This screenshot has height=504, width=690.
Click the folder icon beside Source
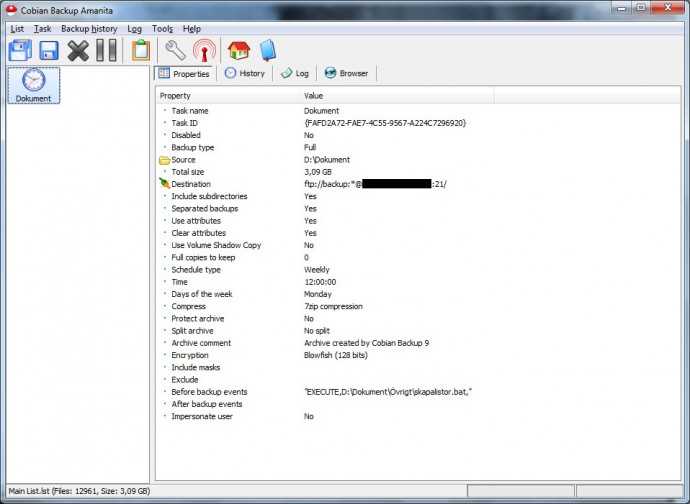[164, 160]
